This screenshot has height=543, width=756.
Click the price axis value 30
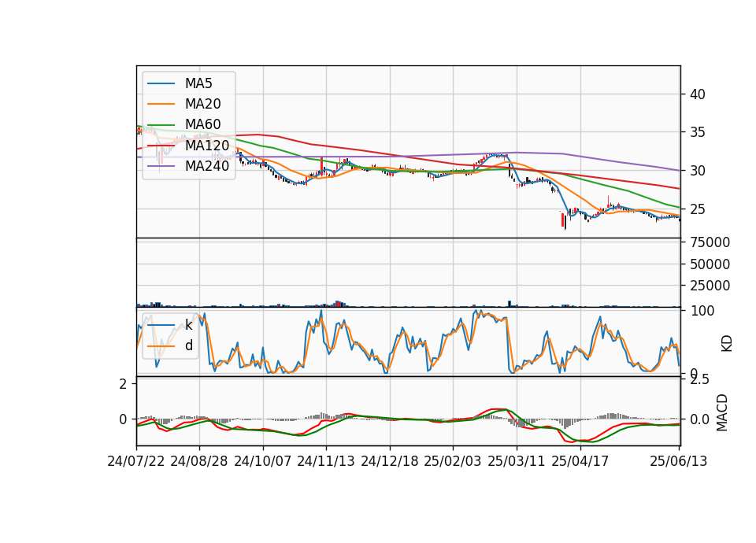pyautogui.click(x=697, y=171)
